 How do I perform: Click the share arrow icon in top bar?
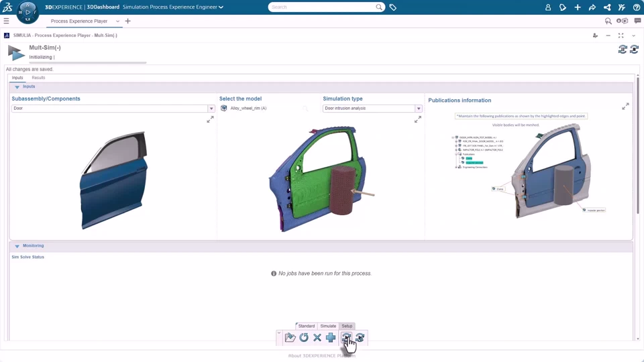click(592, 7)
